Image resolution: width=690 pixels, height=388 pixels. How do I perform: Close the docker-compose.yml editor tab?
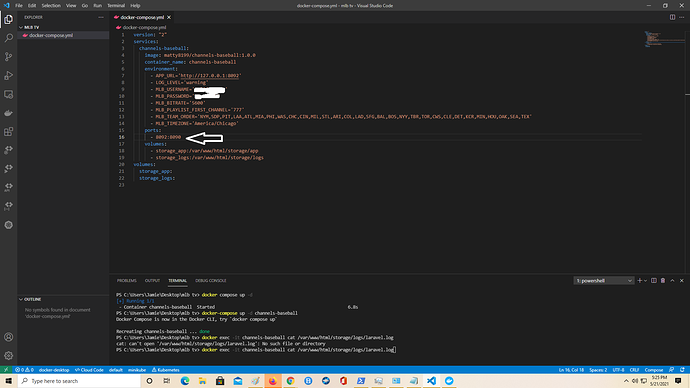(169, 17)
